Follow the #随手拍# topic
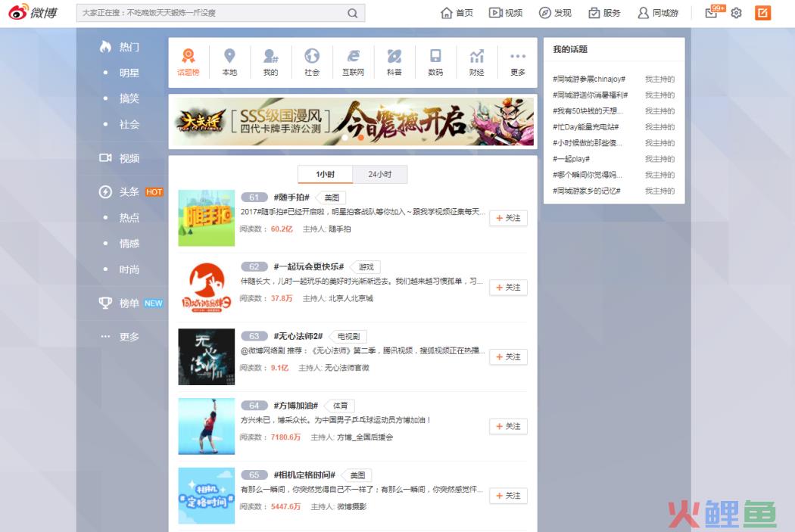Image resolution: width=795 pixels, height=532 pixels. pyautogui.click(x=509, y=218)
